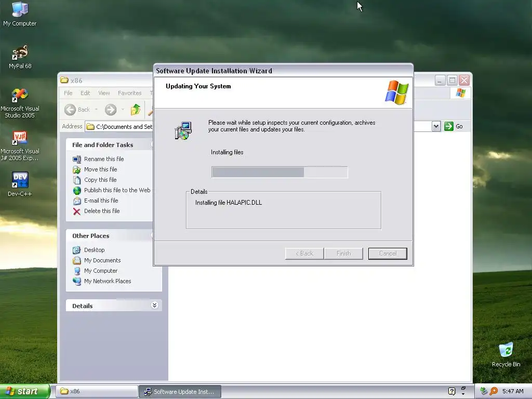
Task: Click the Copy this file link
Action: pyautogui.click(x=100, y=180)
